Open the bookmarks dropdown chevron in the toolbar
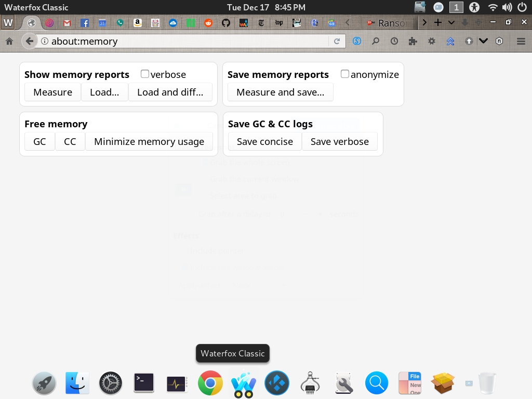 pos(484,41)
